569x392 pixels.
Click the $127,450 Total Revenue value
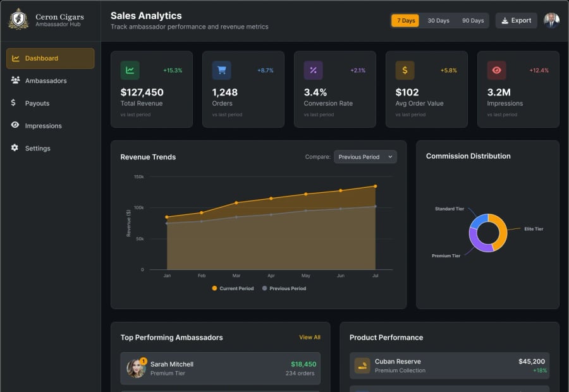[x=142, y=92]
